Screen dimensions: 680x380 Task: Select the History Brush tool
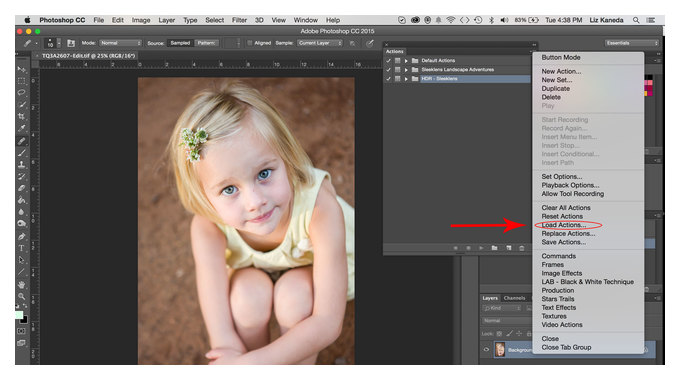point(21,176)
